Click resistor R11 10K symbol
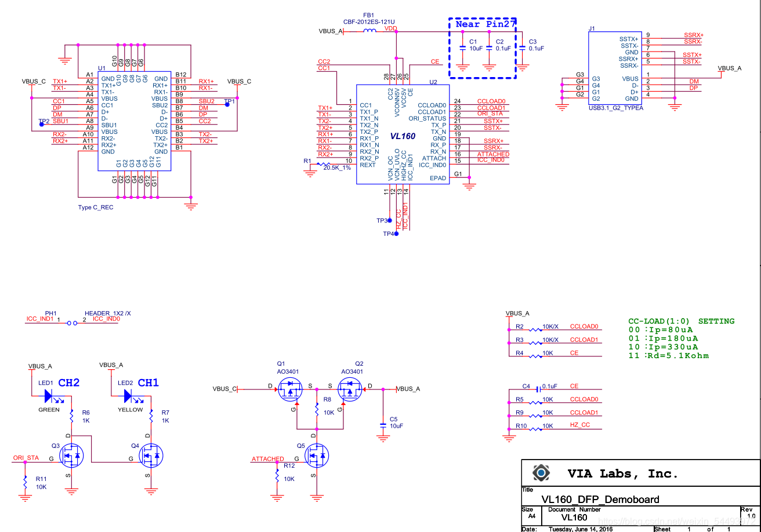761x532 pixels. point(25,482)
